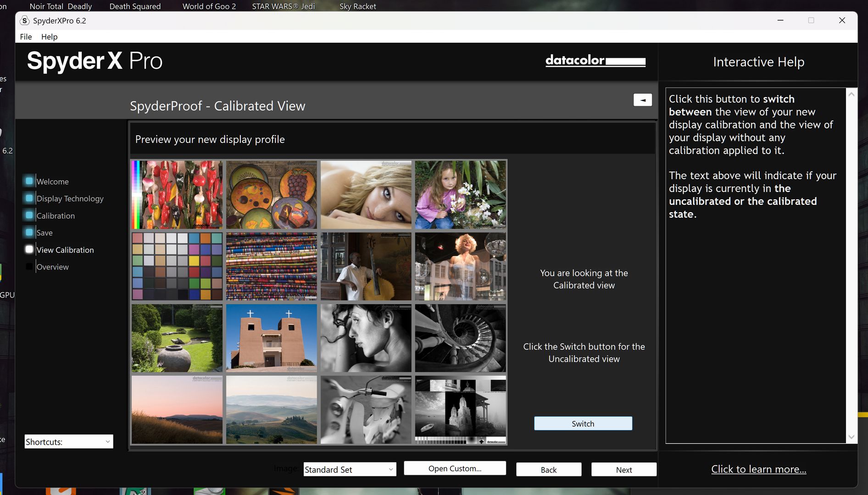868x495 pixels.
Task: Click the man with cello thumbnail
Action: point(366,266)
